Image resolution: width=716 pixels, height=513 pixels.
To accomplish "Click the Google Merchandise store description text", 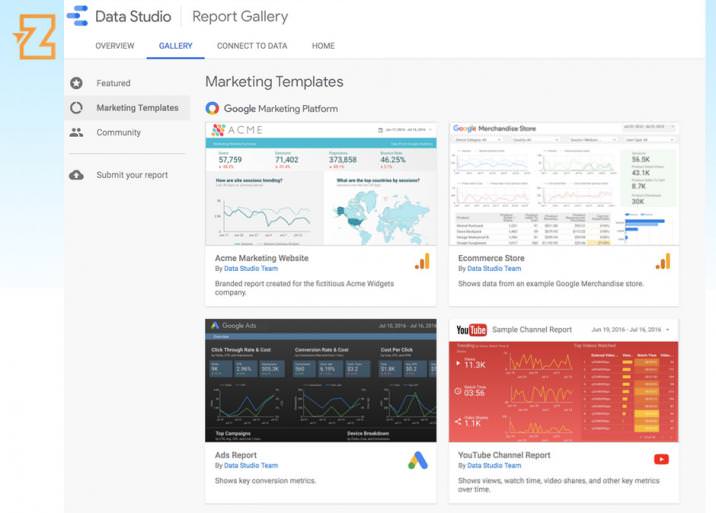I will (x=551, y=284).
